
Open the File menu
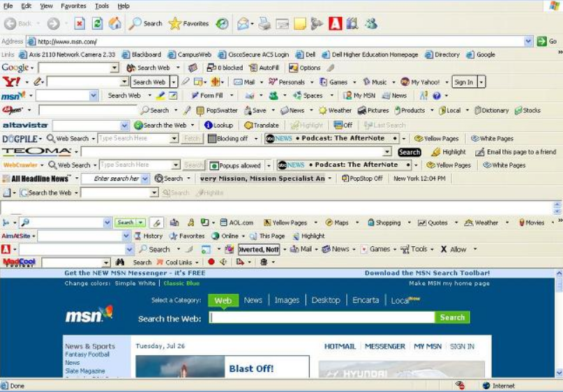coord(8,6)
